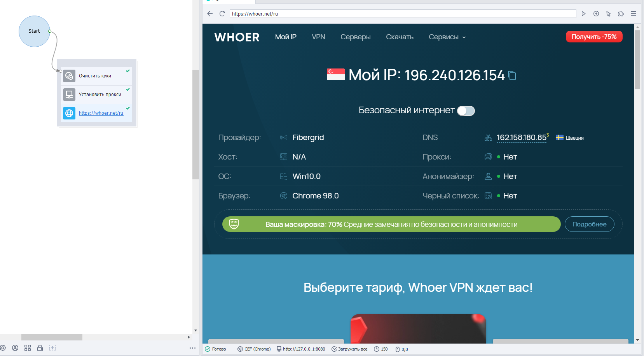The height and width of the screenshot is (356, 644).
Task: Click the checkmark on Очистить куки action
Action: (128, 71)
